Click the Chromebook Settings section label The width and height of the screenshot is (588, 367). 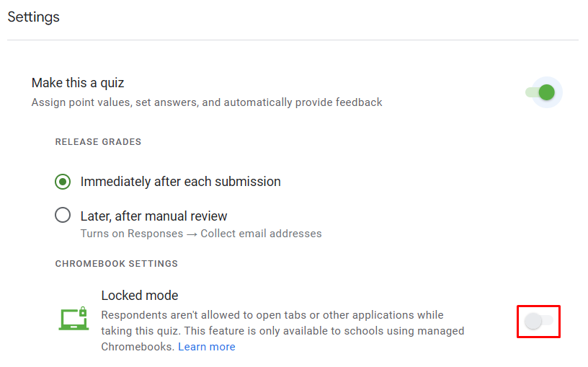pyautogui.click(x=116, y=264)
